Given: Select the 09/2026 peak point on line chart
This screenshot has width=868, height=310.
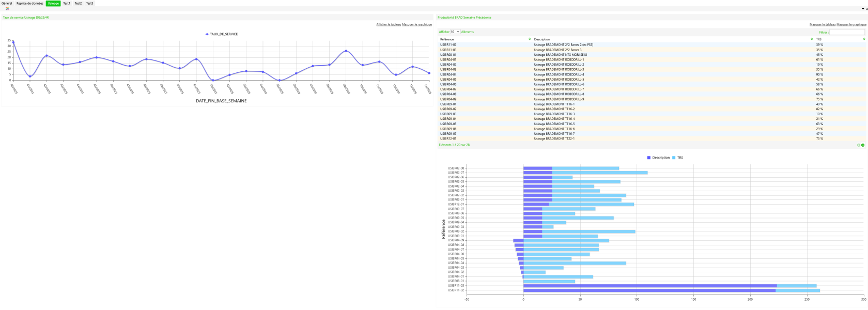Looking at the screenshot, I should (346, 51).
